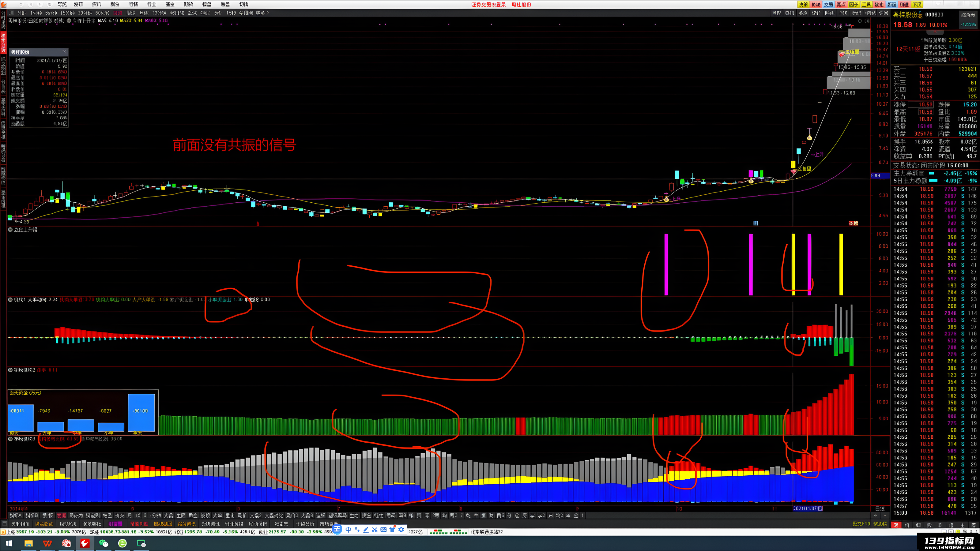
Task: Click the square layout icon beside the period tabs
Action: pyautogui.click(x=11, y=13)
